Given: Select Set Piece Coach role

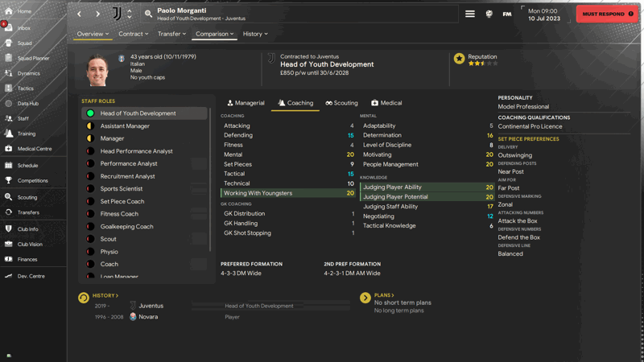Looking at the screenshot, I should click(144, 202).
